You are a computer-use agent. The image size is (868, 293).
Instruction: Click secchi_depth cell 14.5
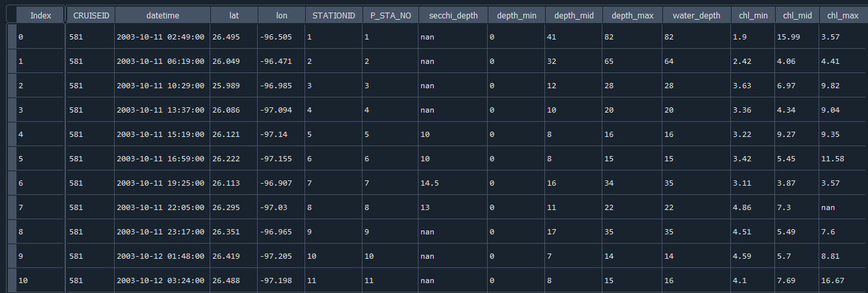coord(453,182)
